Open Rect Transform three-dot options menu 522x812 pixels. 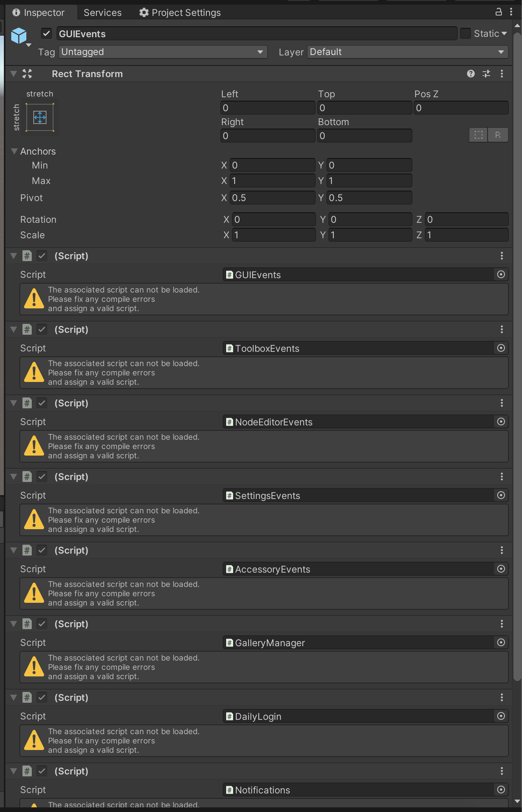[502, 74]
